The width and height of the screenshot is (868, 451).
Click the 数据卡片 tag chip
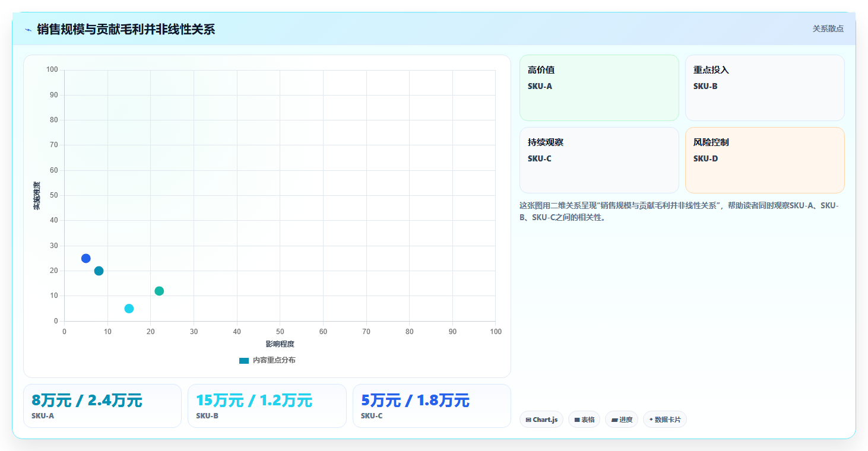click(x=664, y=420)
